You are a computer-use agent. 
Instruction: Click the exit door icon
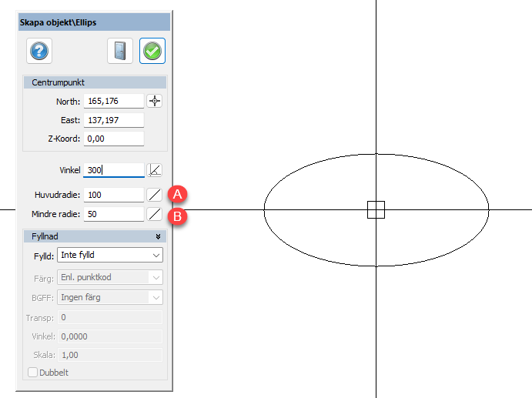pyautogui.click(x=120, y=52)
